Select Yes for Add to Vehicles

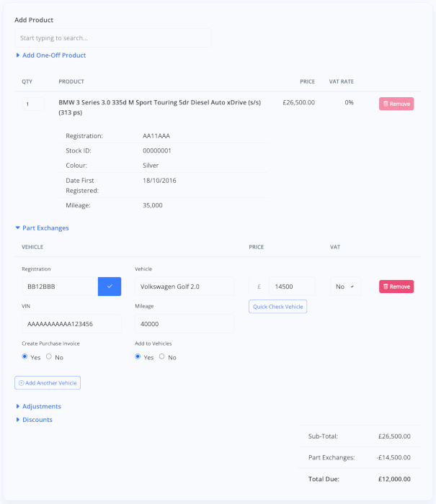click(138, 356)
